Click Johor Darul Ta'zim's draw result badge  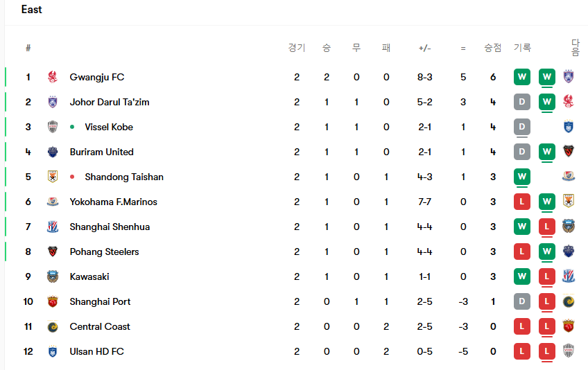point(522,102)
